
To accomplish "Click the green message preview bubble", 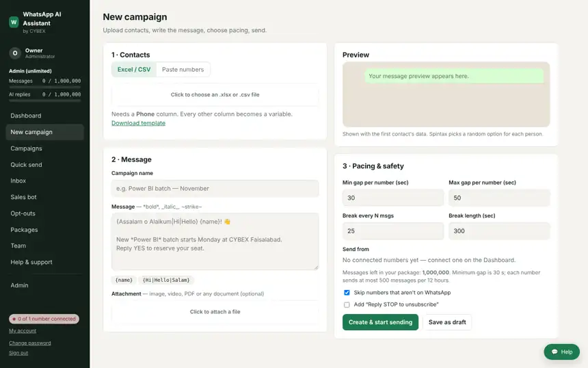I will click(454, 76).
